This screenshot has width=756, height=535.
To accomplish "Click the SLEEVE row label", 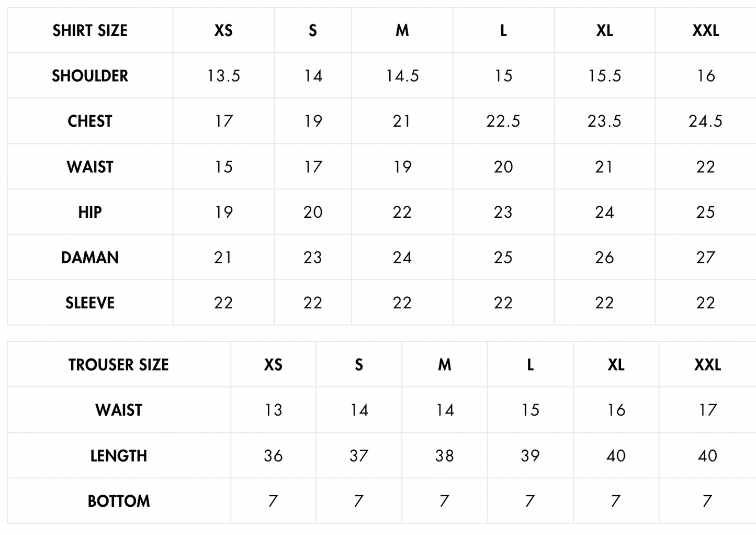I will point(90,303).
